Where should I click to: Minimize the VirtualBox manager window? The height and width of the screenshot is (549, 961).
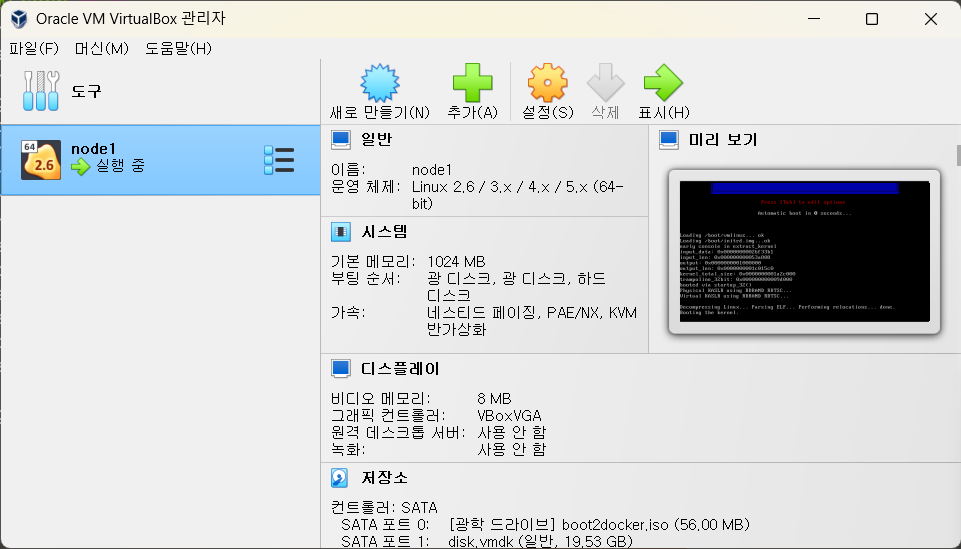pyautogui.click(x=814, y=19)
